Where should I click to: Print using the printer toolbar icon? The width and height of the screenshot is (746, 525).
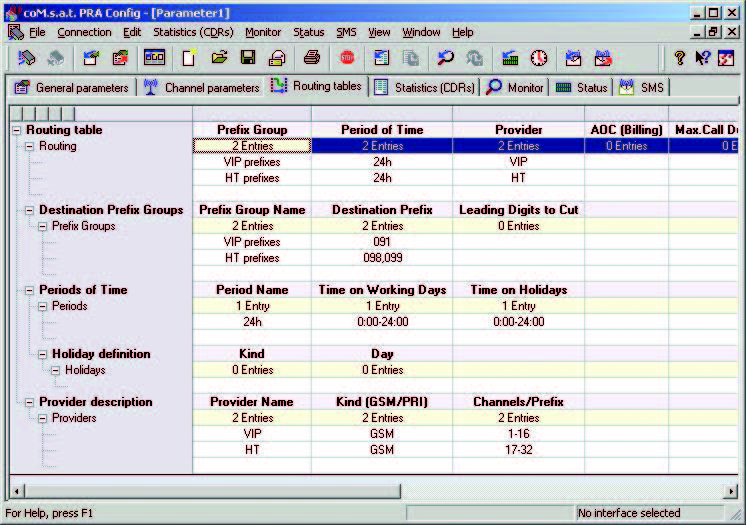coord(312,58)
